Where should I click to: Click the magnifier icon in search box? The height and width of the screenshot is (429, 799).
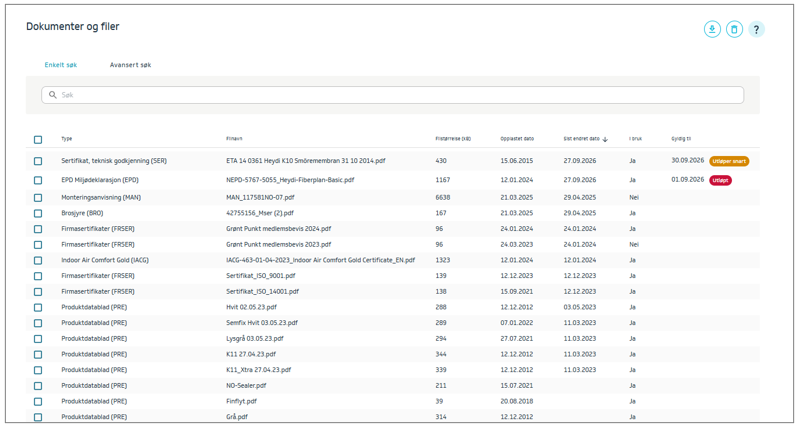click(52, 95)
